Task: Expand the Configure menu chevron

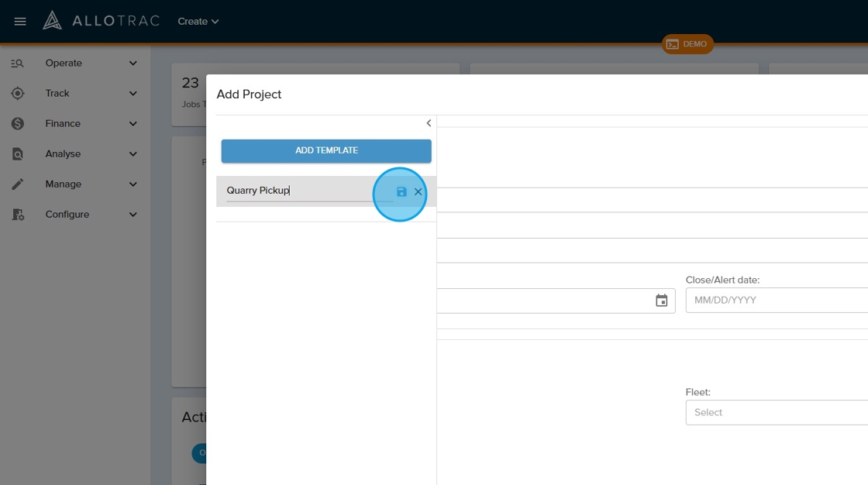Action: click(x=133, y=215)
